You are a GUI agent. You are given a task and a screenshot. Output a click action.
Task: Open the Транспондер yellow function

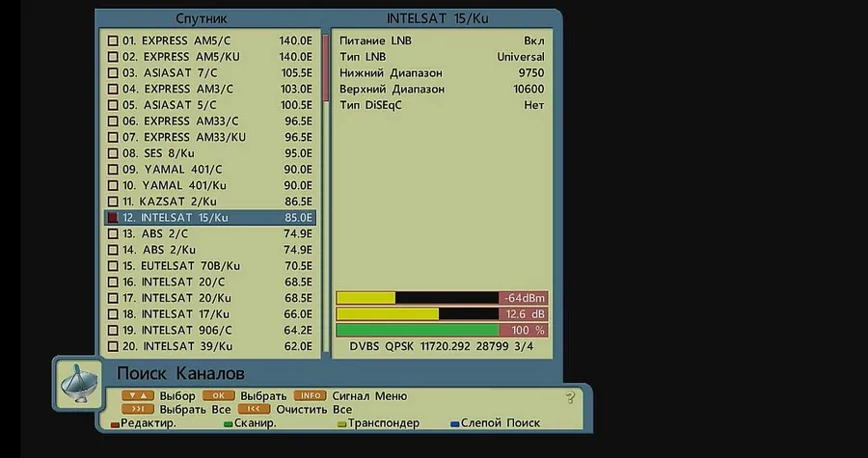[x=379, y=423]
